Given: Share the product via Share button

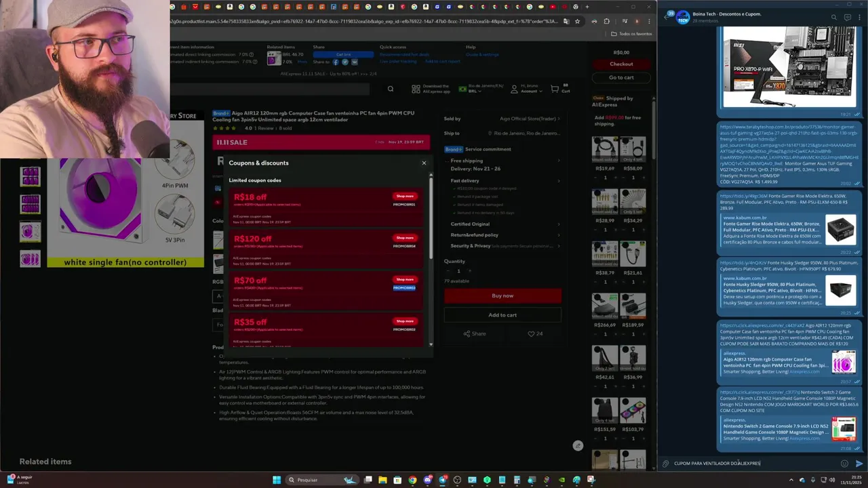Looking at the screenshot, I should (475, 333).
